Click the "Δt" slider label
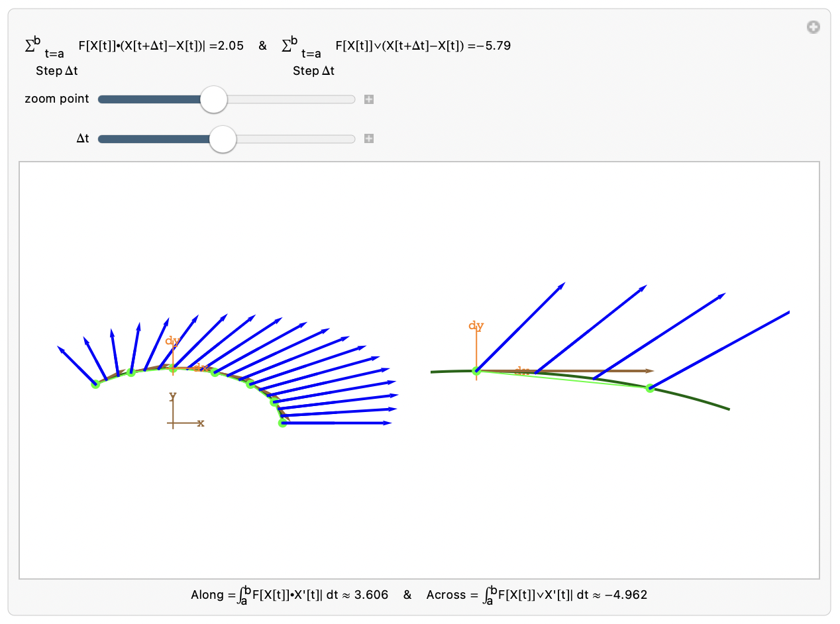This screenshot has width=840, height=624. [83, 139]
